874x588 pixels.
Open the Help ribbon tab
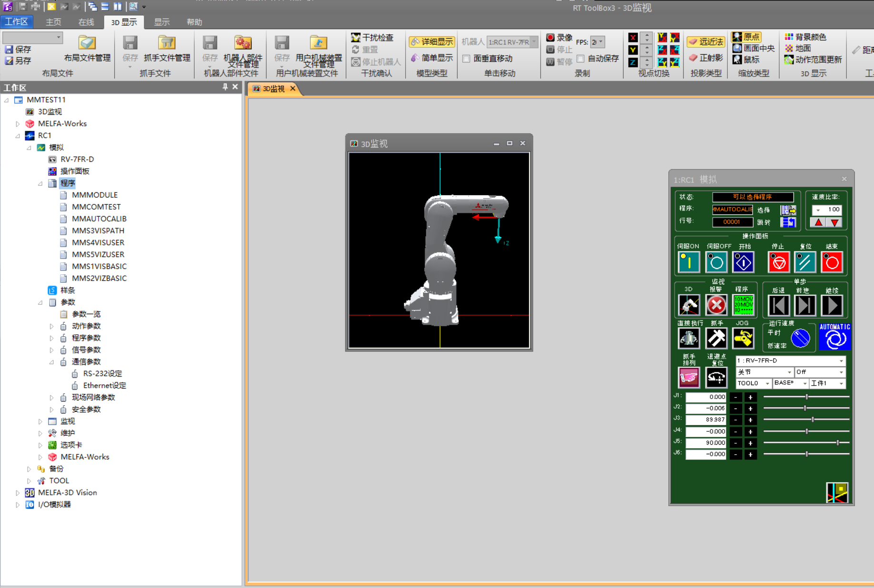pos(194,22)
